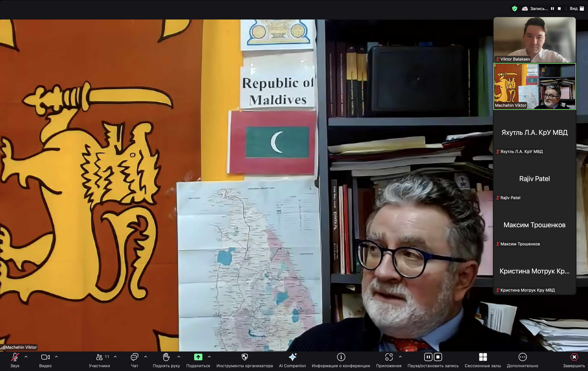Expand chevron next to Поделиться
588x371 pixels.
tap(209, 357)
